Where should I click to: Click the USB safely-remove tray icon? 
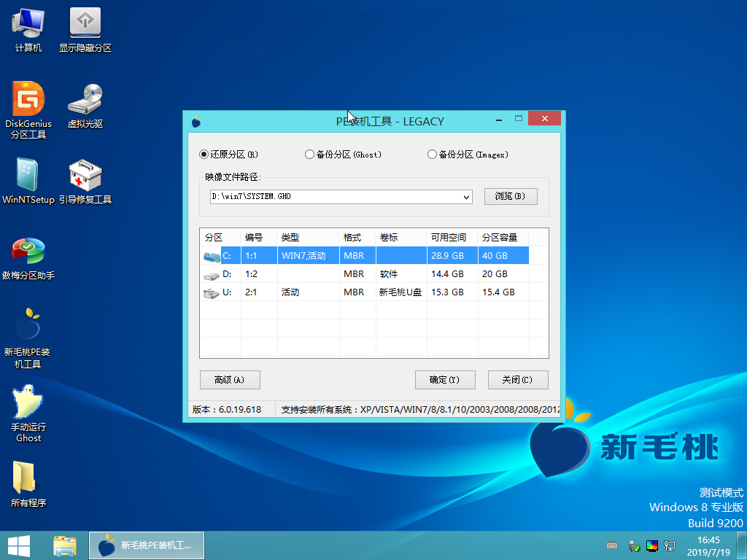634,545
